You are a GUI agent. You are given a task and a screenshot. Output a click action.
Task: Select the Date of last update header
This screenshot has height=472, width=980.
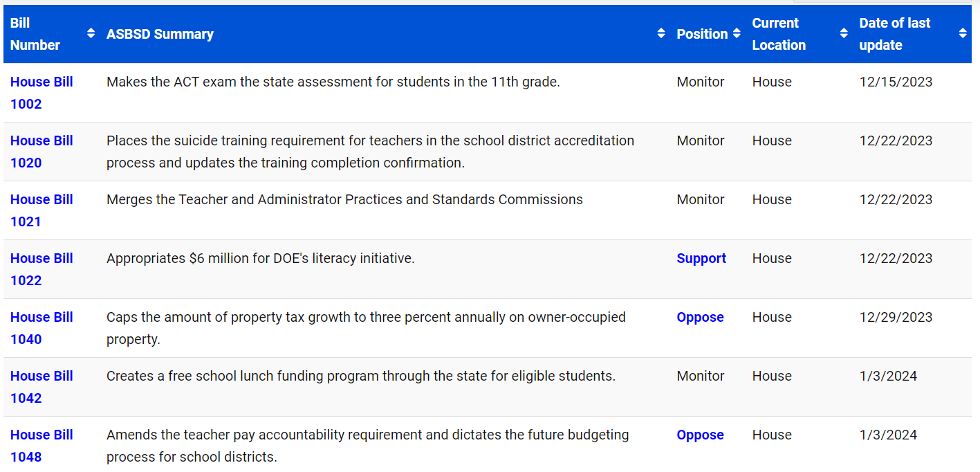(895, 34)
